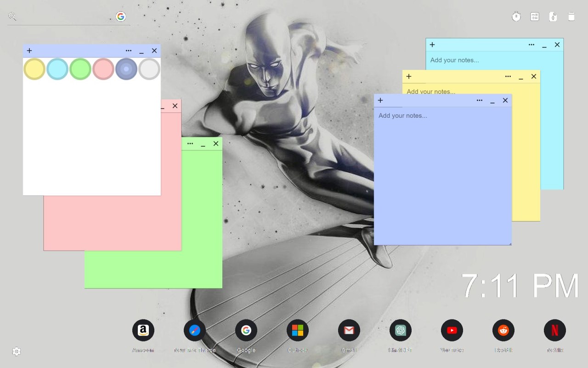This screenshot has width=588, height=368.
Task: Open the stopwatch timer icon
Action: click(516, 17)
